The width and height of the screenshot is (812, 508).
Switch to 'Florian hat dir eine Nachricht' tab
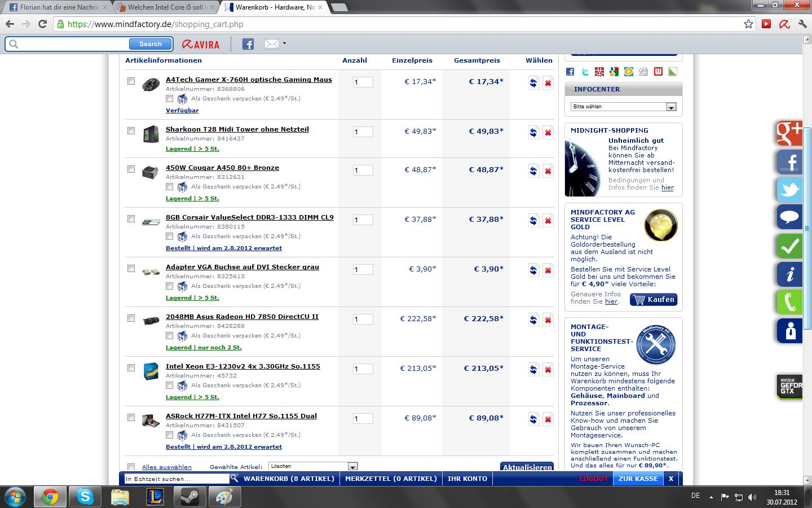coord(59,7)
